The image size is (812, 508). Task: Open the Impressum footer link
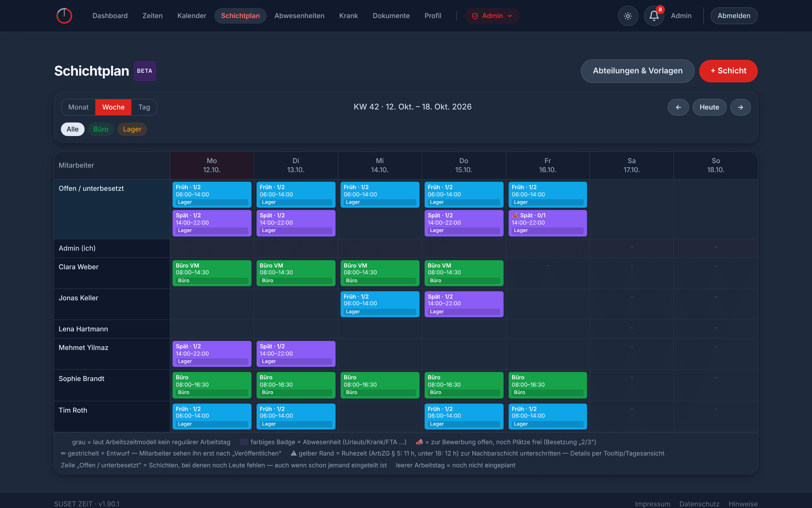tap(653, 504)
